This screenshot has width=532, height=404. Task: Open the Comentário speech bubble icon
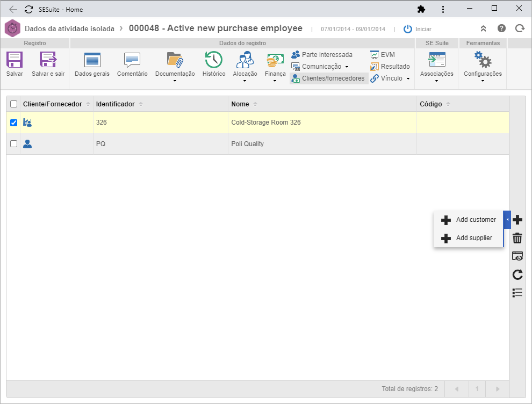coord(132,60)
